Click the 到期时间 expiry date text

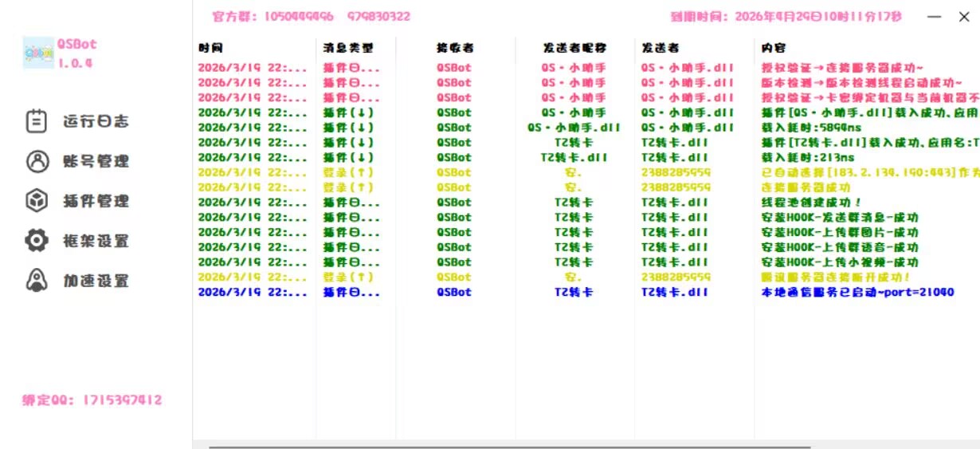click(x=787, y=16)
